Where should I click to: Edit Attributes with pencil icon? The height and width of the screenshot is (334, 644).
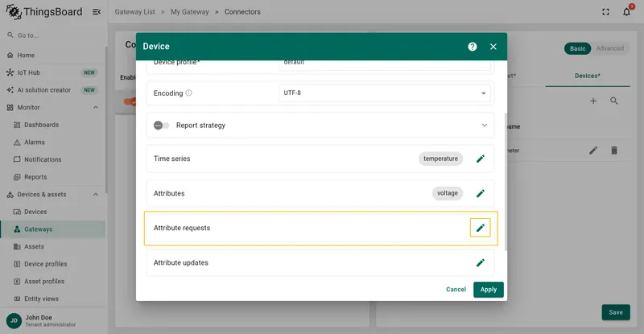click(480, 193)
